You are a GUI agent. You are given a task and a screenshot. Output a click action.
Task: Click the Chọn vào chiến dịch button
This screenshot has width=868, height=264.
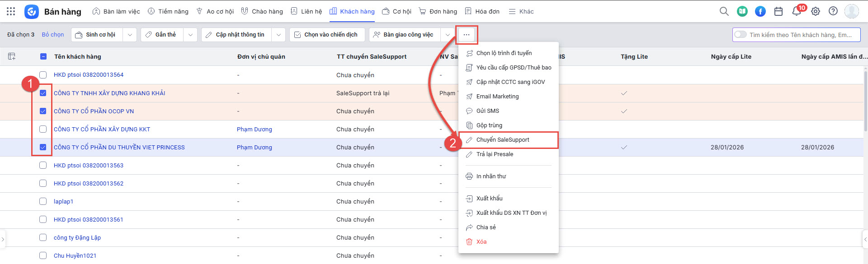pos(326,35)
